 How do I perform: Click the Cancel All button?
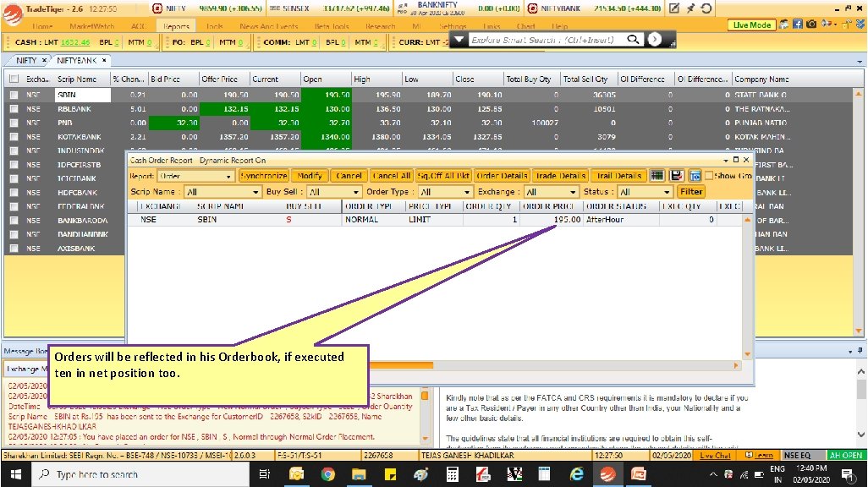[392, 175]
